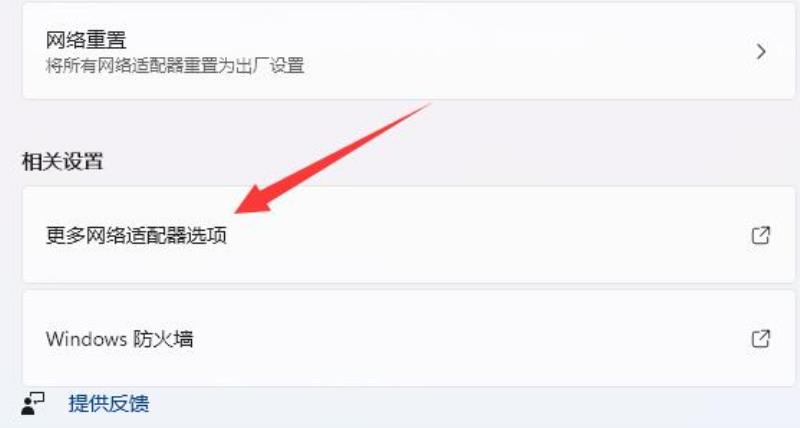Launch adapter options via pop-out arrow icon
The height and width of the screenshot is (428, 800).
pyautogui.click(x=760, y=235)
